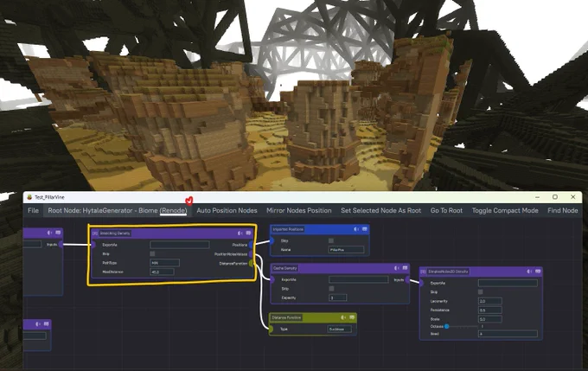Image resolution: width=588 pixels, height=371 pixels.
Task: Click the Seed value field
Action: click(508, 334)
